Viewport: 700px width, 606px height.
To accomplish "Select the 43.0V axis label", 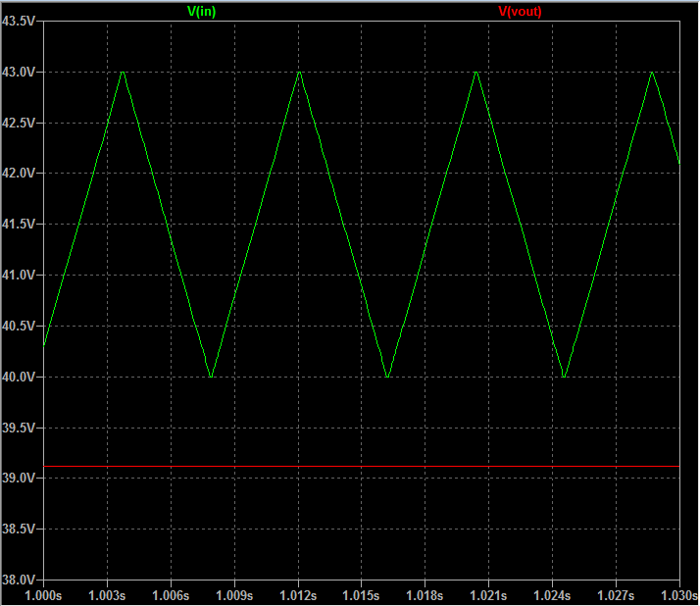I will [18, 72].
